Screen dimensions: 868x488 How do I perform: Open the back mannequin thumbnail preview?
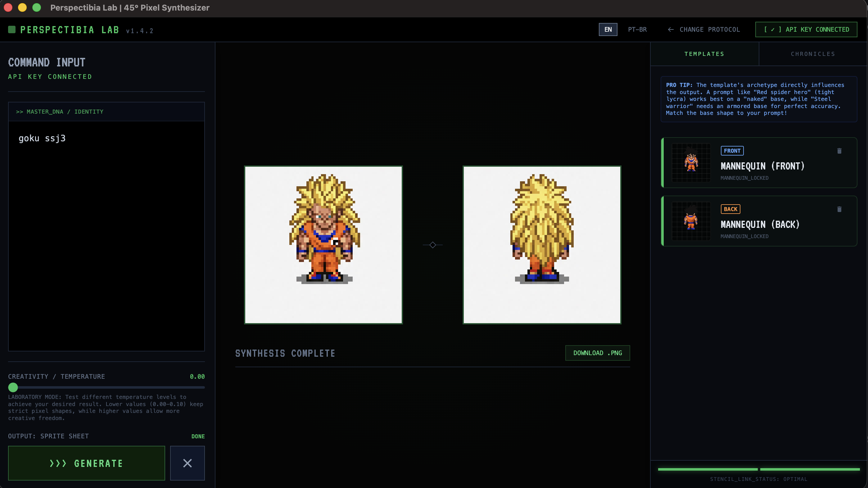pos(691,221)
